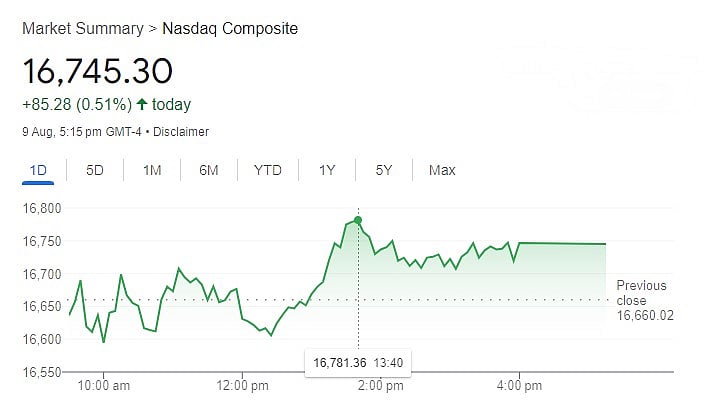This screenshot has height=410, width=728.
Task: Click the +85.28 (0.51%) change figure
Action: tap(76, 105)
